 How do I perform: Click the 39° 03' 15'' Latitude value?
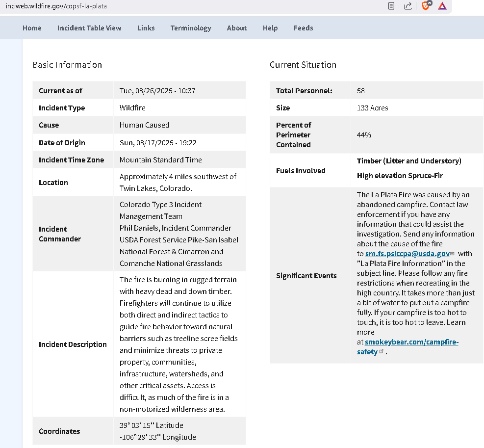pos(151,425)
